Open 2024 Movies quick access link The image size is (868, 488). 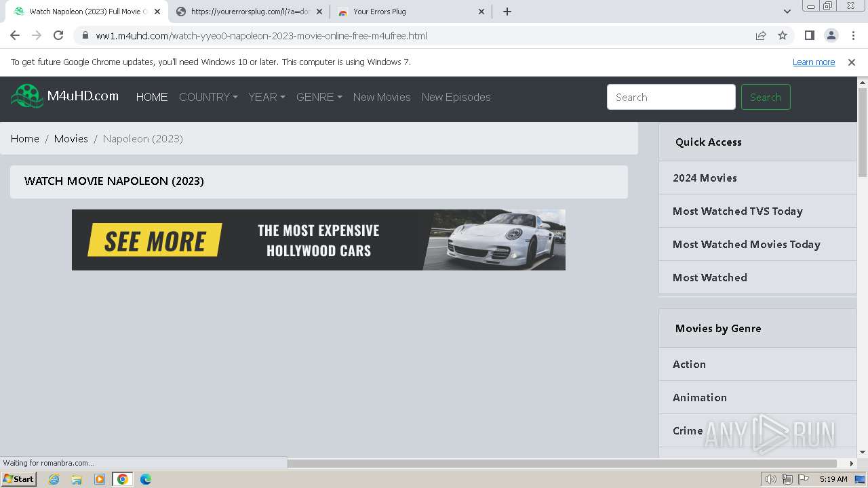click(757, 178)
